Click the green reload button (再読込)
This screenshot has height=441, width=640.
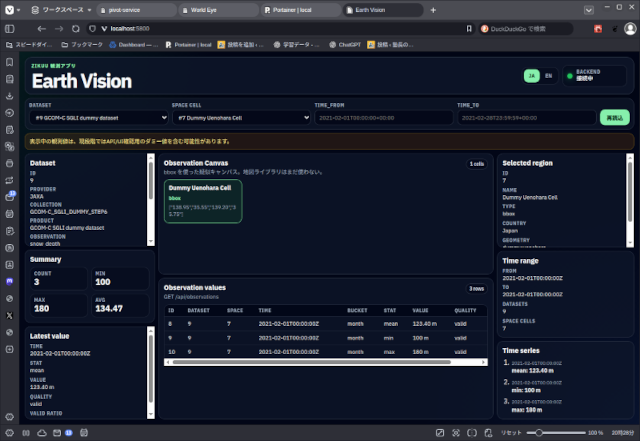tap(612, 118)
